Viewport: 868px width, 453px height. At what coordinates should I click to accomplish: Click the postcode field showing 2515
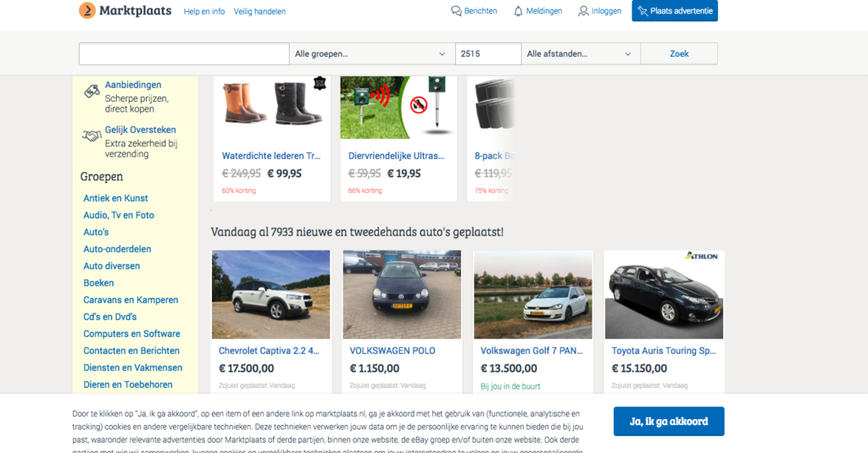[x=488, y=53]
